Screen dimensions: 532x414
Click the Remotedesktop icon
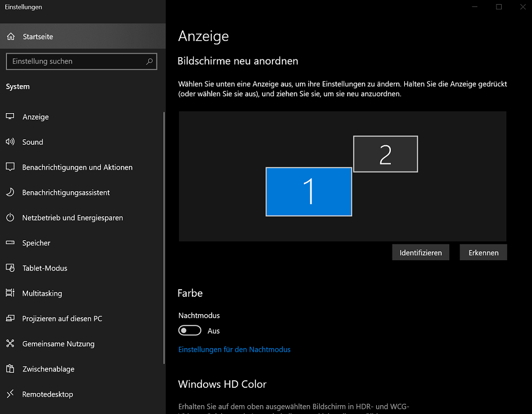tap(10, 394)
